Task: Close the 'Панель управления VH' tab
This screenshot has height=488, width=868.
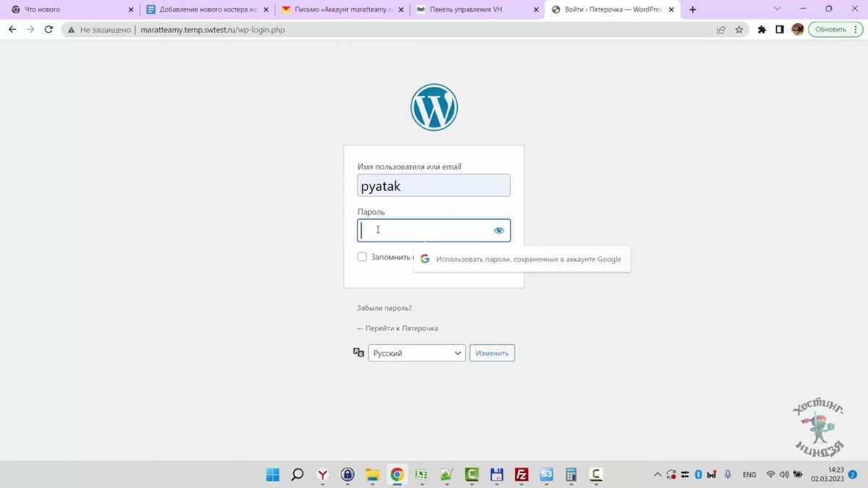Action: point(535,9)
